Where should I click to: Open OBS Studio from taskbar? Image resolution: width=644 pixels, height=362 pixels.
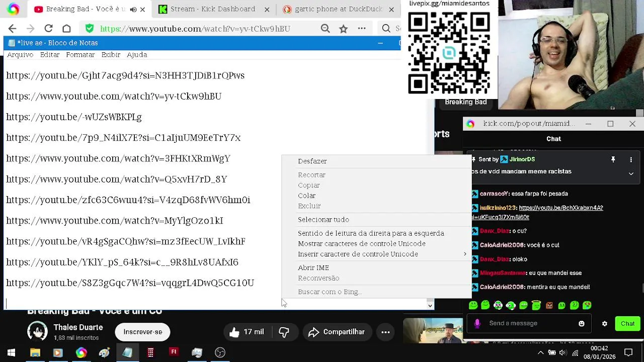click(220, 352)
